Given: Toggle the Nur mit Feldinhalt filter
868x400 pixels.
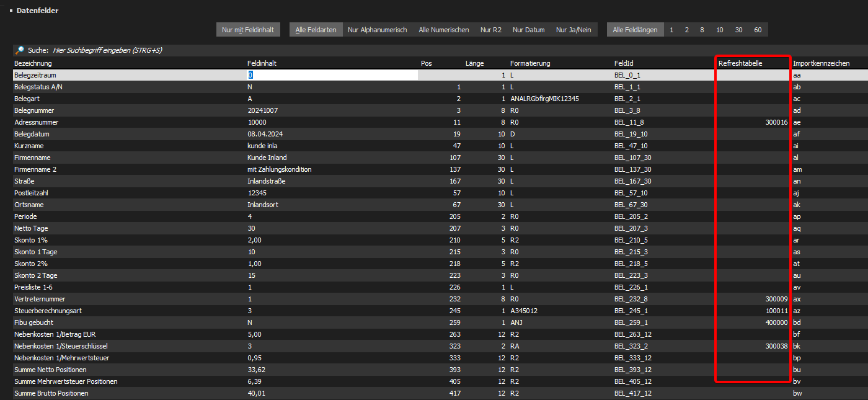Looking at the screenshot, I should pos(248,30).
